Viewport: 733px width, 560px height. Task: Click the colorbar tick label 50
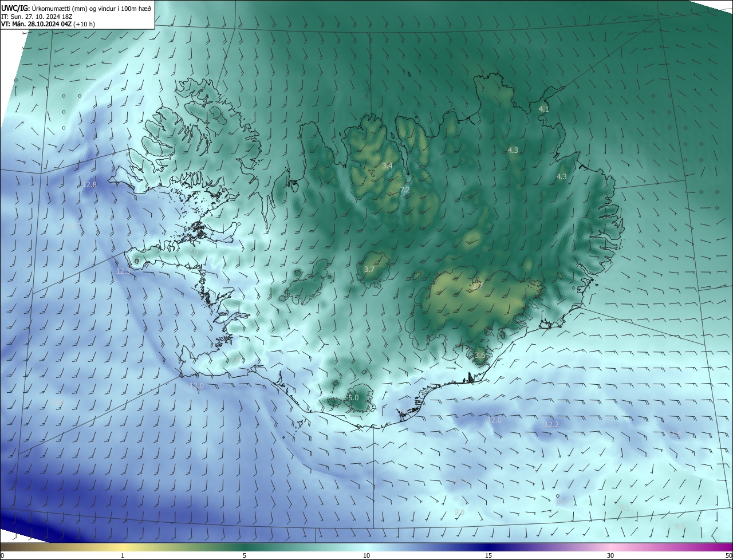[728, 555]
